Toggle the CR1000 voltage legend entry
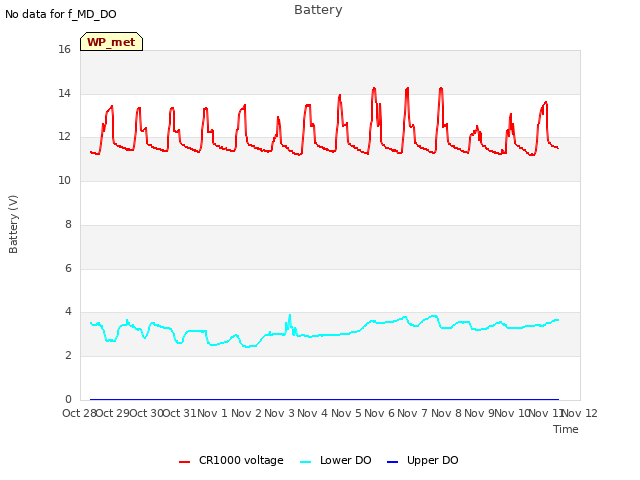This screenshot has width=640, height=480. click(231, 460)
